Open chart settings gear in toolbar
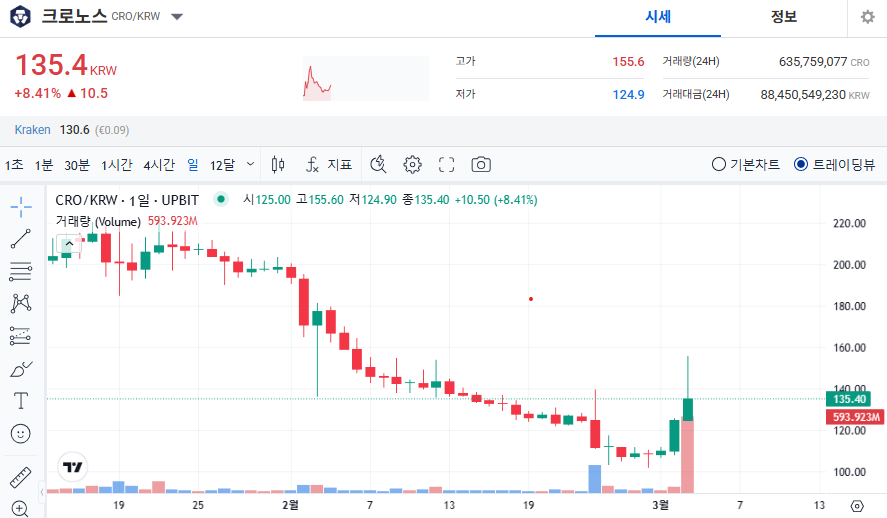The image size is (887, 518). pos(412,165)
